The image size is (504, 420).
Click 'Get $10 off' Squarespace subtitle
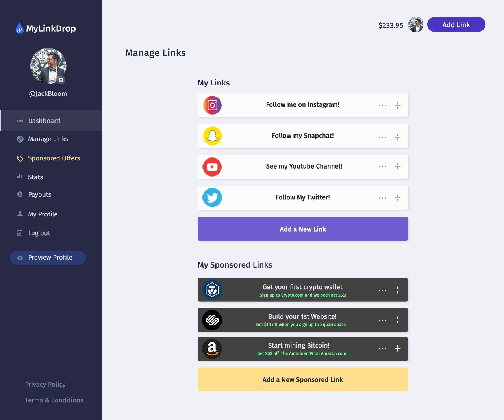click(302, 325)
